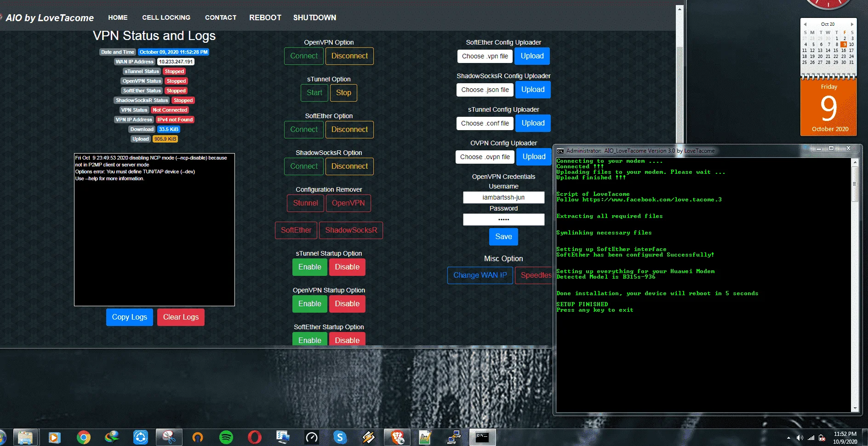The width and height of the screenshot is (868, 446).
Task: Choose a .json file for ShadowSocksR
Action: 485,90
